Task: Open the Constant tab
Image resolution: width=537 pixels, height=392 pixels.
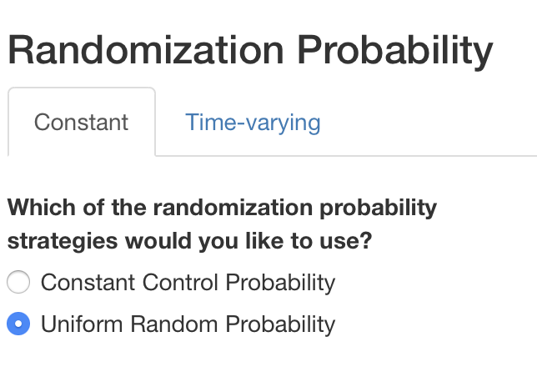Action: coord(82,123)
